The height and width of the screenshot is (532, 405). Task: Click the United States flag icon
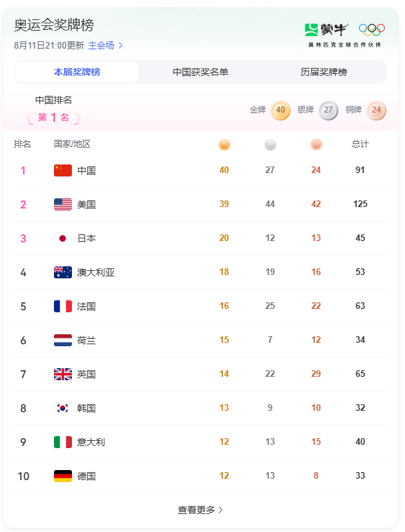pyautogui.click(x=63, y=204)
